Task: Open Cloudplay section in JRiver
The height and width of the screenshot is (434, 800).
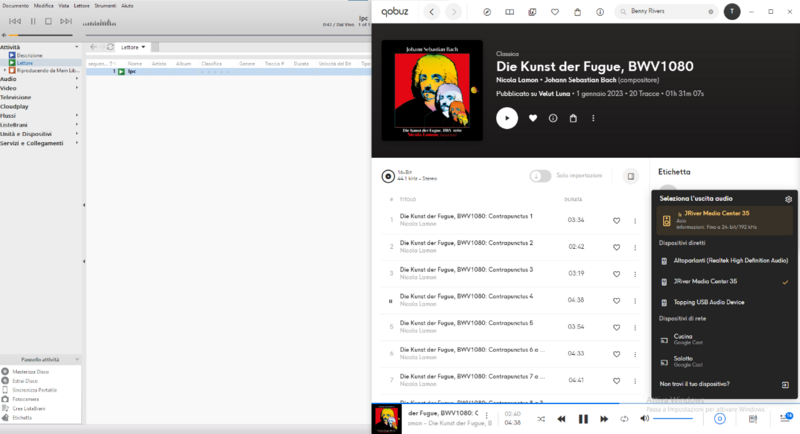Action: 14,107
